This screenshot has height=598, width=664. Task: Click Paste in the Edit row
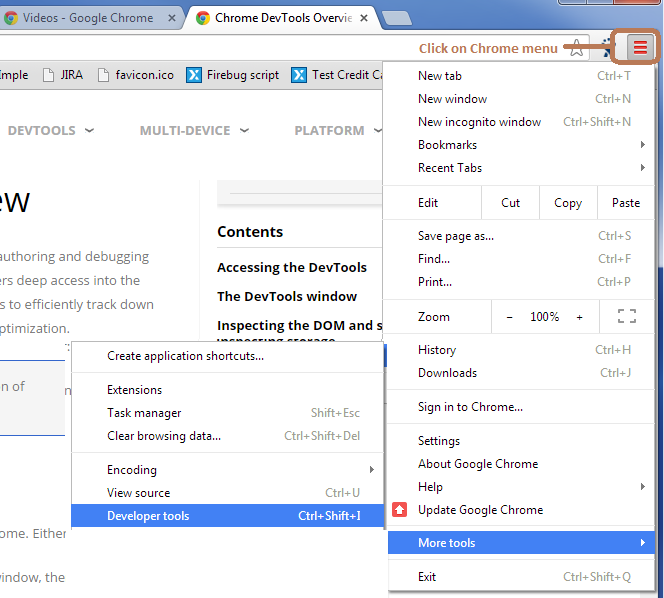pos(626,203)
